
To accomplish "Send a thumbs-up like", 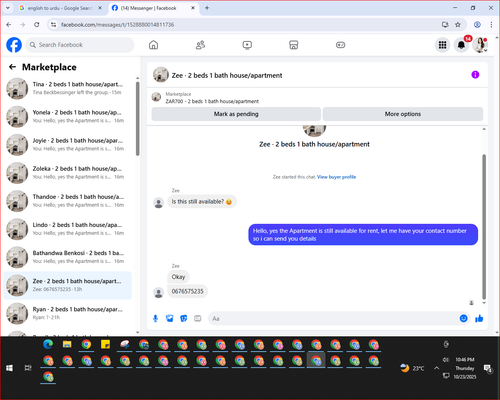I will pyautogui.click(x=479, y=318).
